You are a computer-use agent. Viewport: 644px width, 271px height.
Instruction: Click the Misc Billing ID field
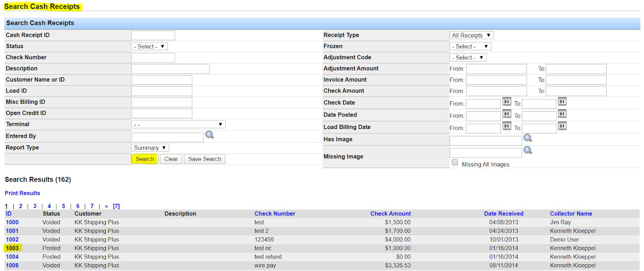[162, 102]
